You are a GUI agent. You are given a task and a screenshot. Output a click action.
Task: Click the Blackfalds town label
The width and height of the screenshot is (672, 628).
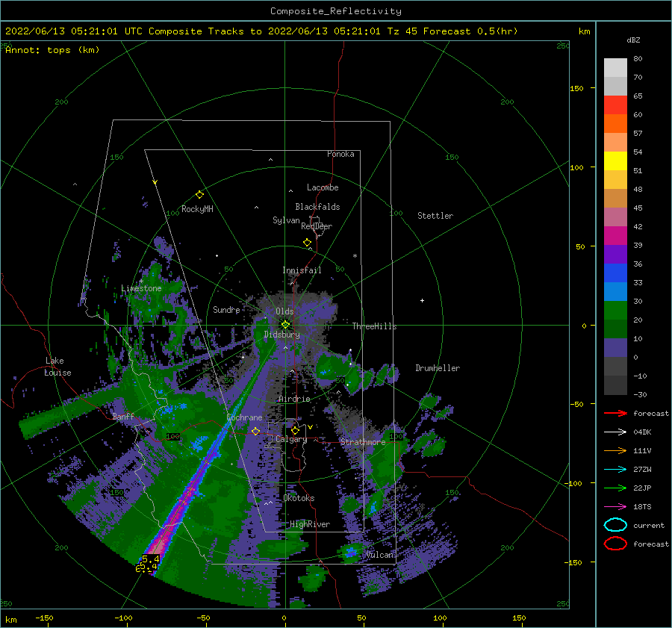point(317,207)
